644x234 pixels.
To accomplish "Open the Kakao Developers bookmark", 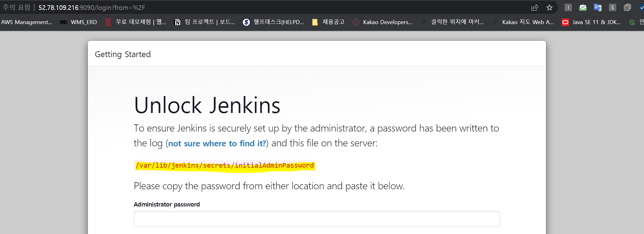I will tap(382, 22).
